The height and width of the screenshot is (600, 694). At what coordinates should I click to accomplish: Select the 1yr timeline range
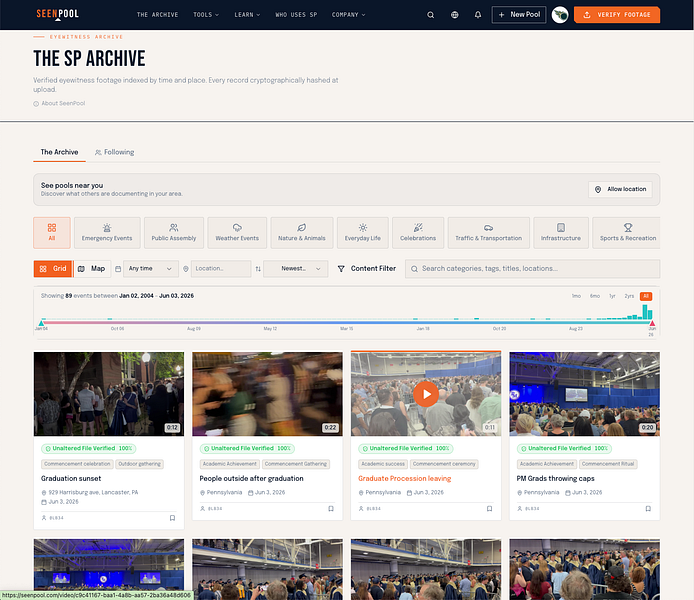point(612,296)
